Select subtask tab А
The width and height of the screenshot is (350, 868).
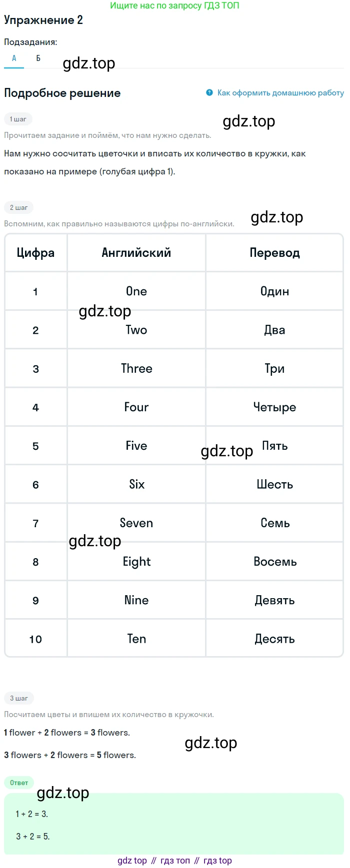(x=14, y=58)
